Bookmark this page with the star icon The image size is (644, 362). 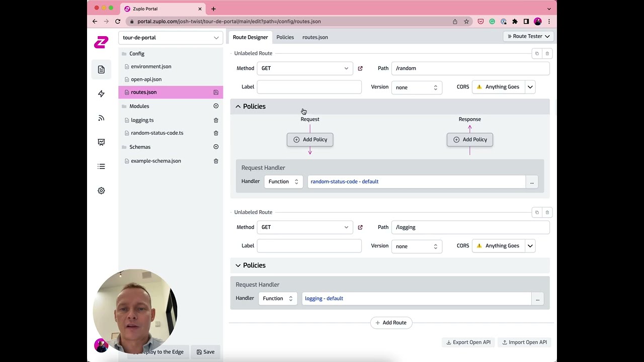pos(466,22)
